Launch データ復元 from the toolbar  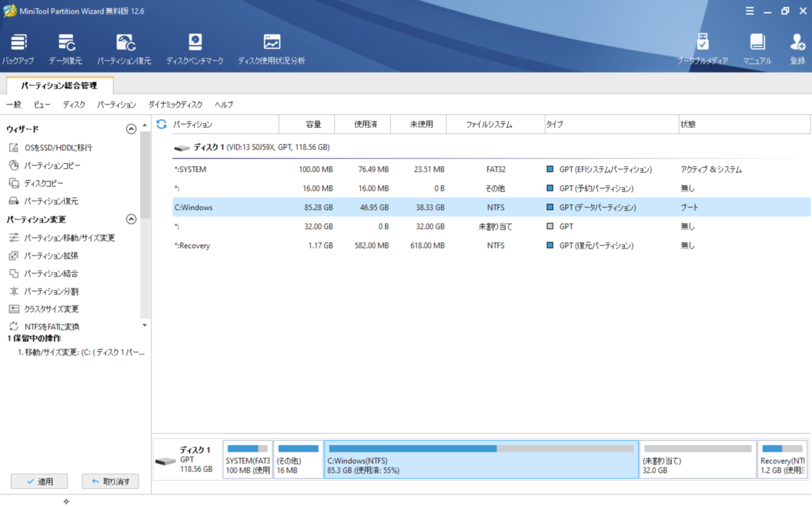[x=66, y=49]
